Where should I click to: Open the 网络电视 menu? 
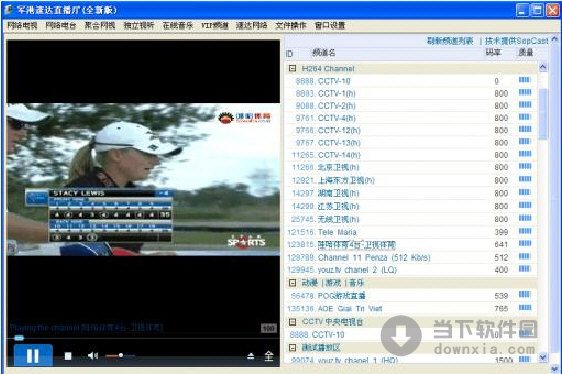tap(22, 25)
